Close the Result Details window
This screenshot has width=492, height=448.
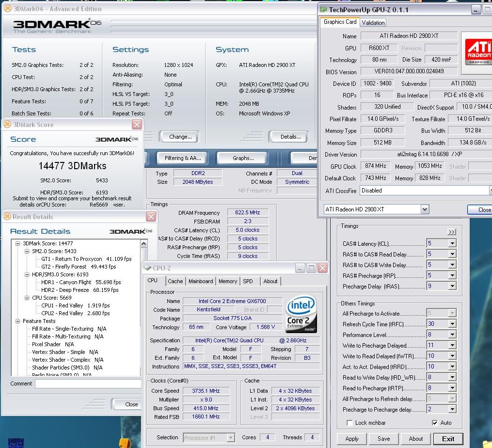coord(151,216)
